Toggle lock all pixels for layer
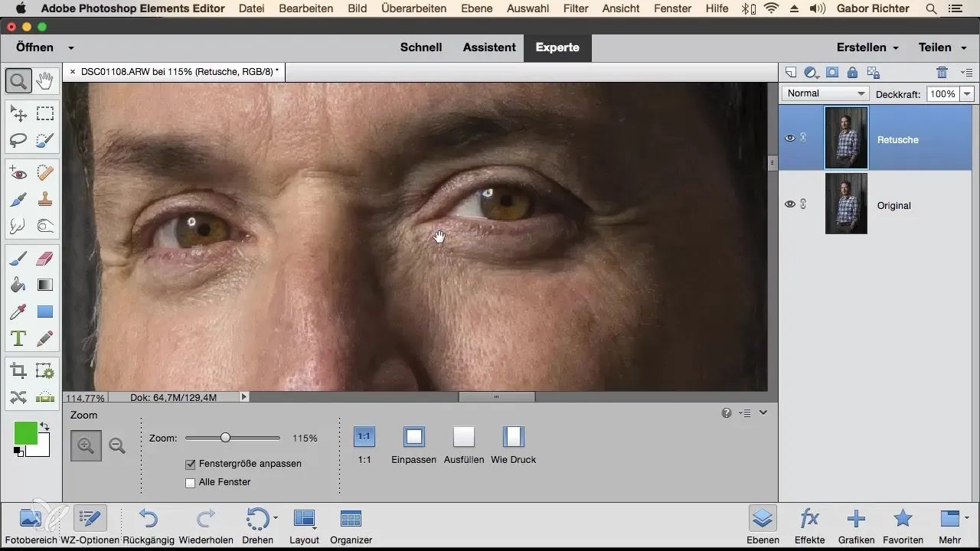 852,73
